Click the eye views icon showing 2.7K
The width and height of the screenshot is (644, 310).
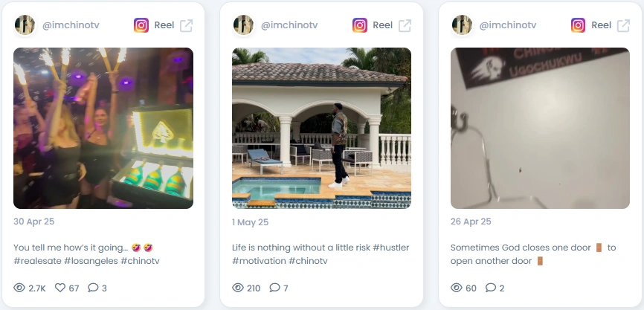pos(19,288)
